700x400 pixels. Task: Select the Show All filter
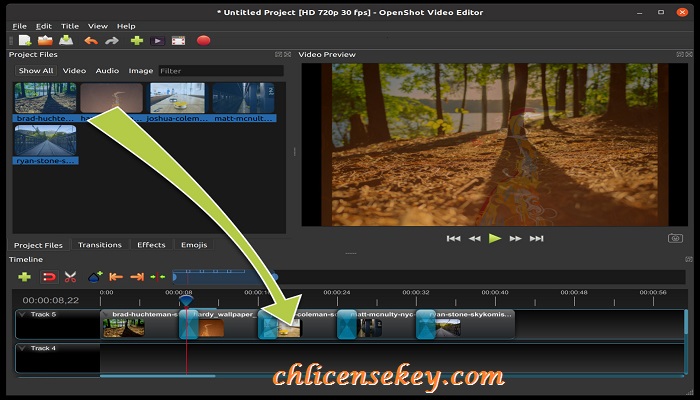coord(36,71)
